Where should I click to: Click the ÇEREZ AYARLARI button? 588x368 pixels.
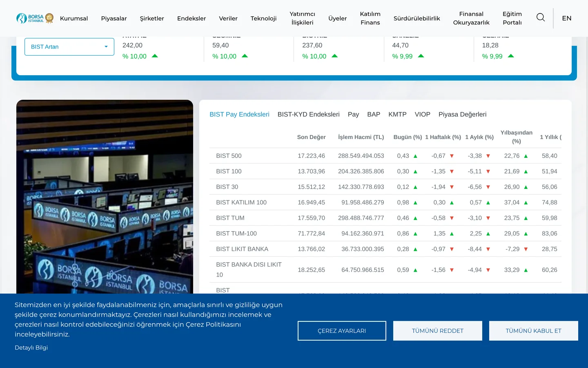(342, 331)
